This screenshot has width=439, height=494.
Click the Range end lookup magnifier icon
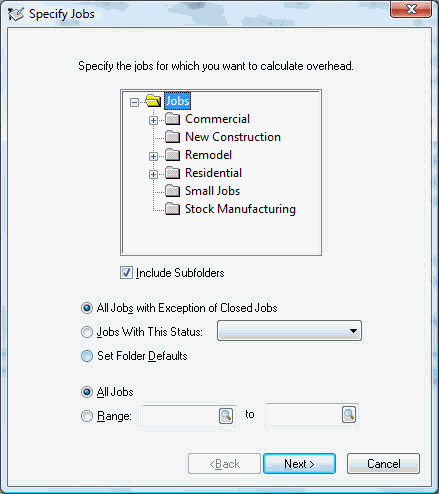click(349, 415)
